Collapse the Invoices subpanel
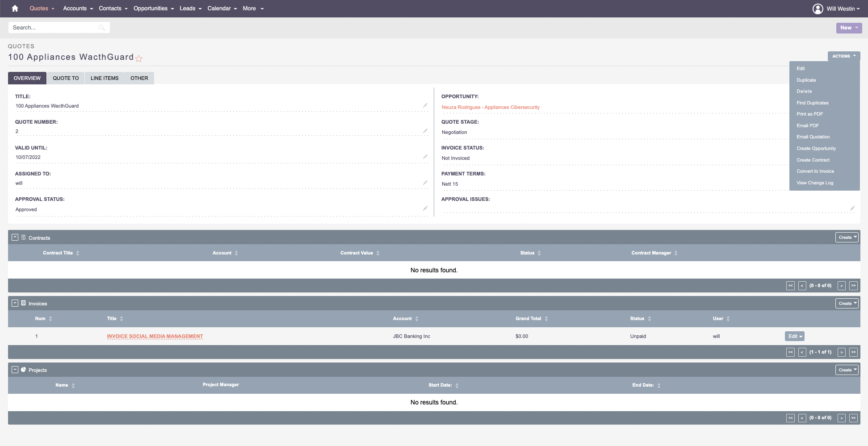 pyautogui.click(x=15, y=303)
